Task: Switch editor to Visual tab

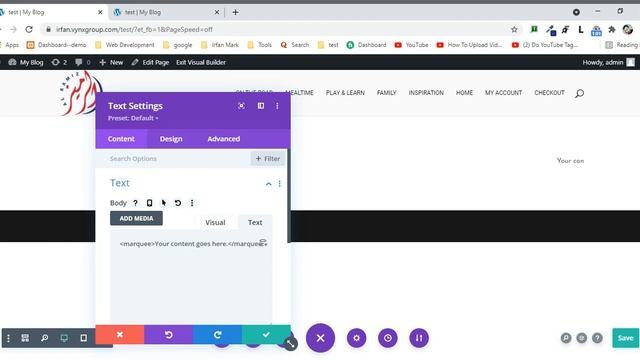Action: click(215, 222)
